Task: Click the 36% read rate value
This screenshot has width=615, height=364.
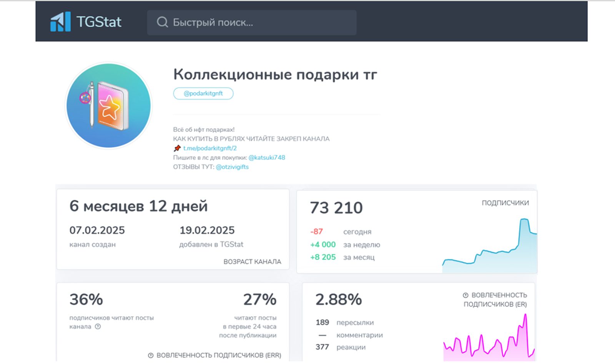Action: (x=86, y=299)
